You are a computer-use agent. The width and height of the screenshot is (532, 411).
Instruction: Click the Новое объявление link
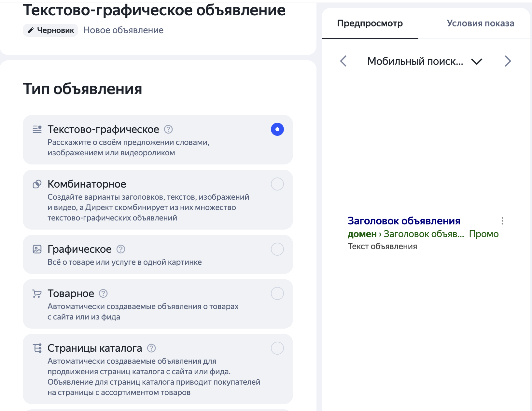[124, 30]
